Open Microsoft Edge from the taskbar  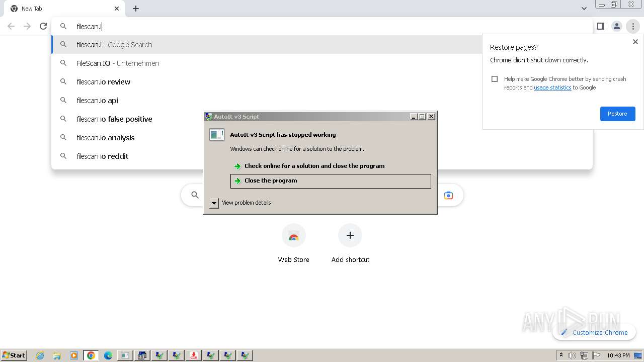[108, 355]
